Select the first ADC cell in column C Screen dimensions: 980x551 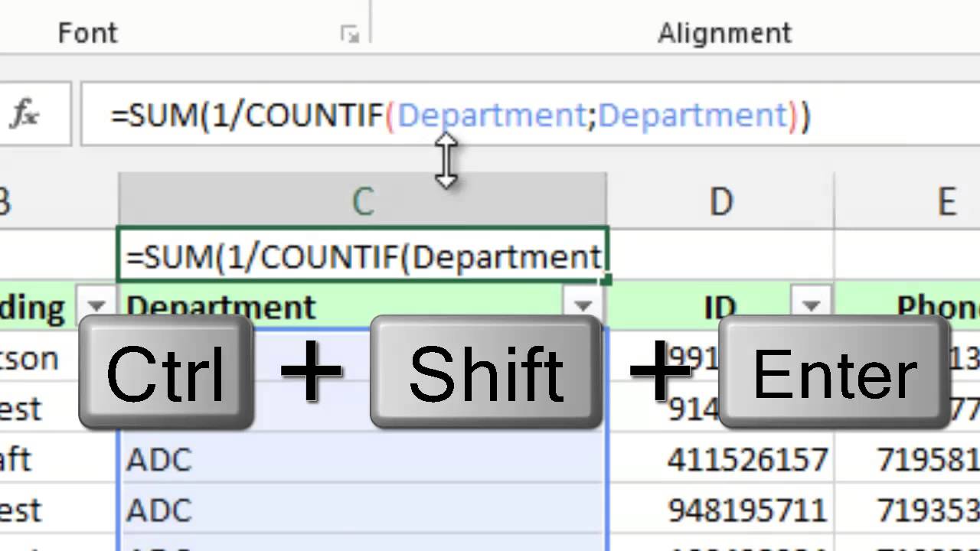[x=362, y=459]
